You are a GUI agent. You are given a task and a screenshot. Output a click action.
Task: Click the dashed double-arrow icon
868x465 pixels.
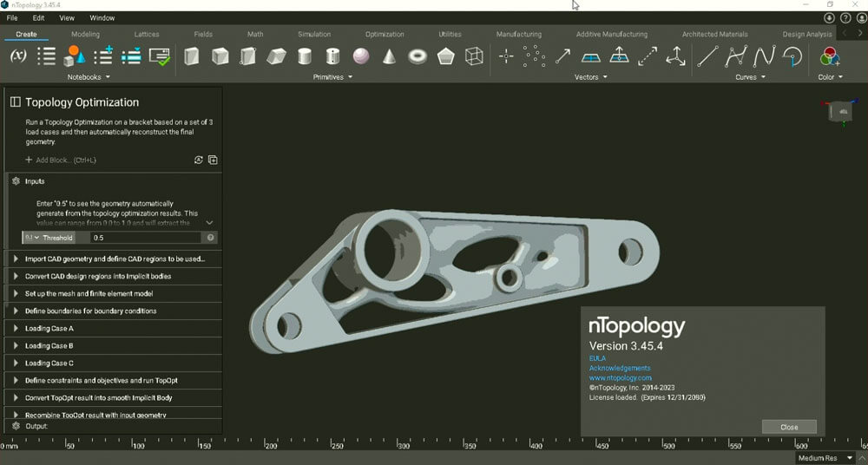click(648, 56)
